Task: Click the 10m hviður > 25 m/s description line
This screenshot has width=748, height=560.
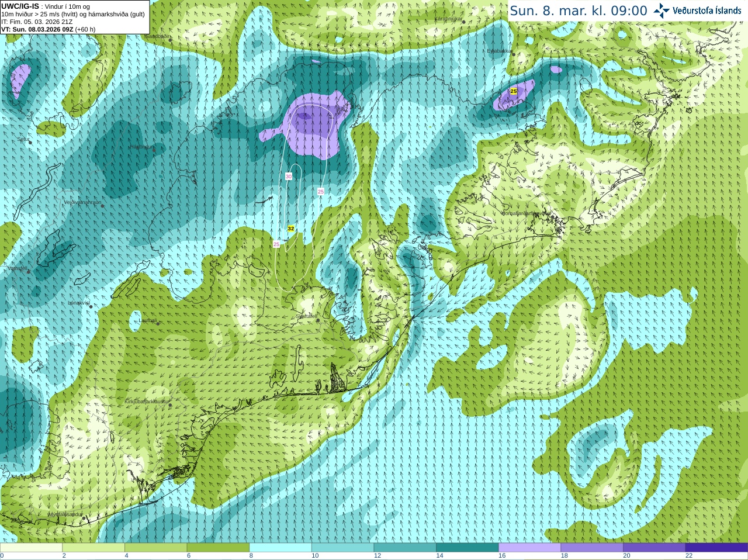Action: (x=73, y=14)
